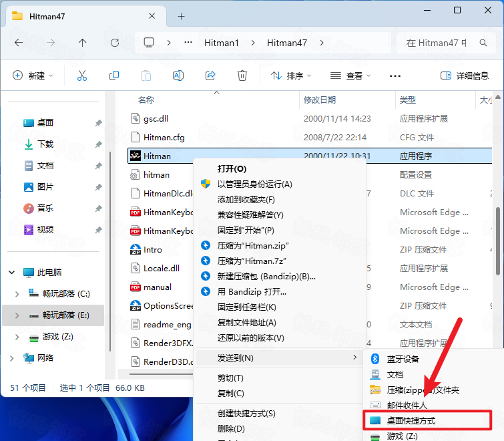Unpin 音乐 with its pin icon
This screenshot has height=441, width=504.
98,208
